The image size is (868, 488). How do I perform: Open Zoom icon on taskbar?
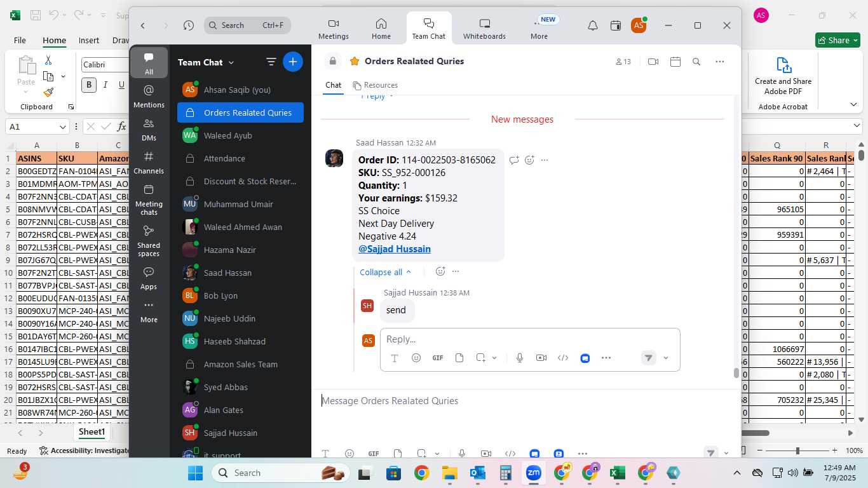pos(533,473)
